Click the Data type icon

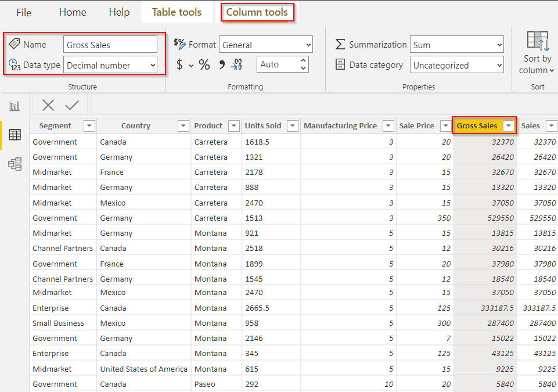(x=15, y=65)
